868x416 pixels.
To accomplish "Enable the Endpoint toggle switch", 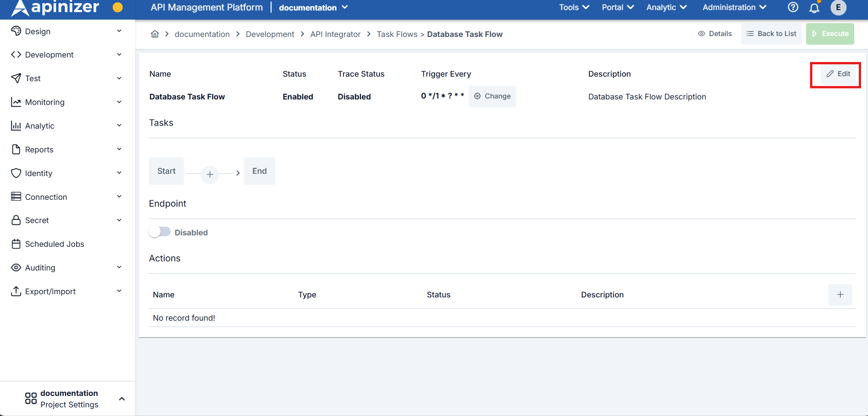I will point(160,231).
